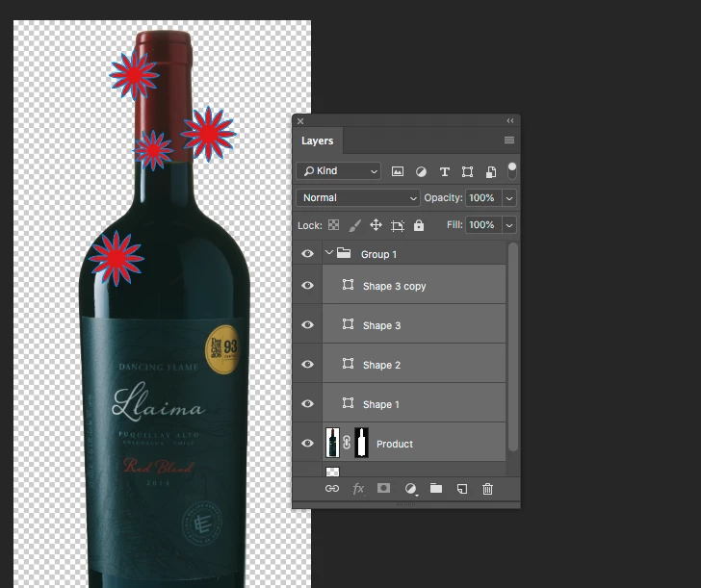
Task: Click the Layers panel vertical scrollbar
Action: click(513, 346)
